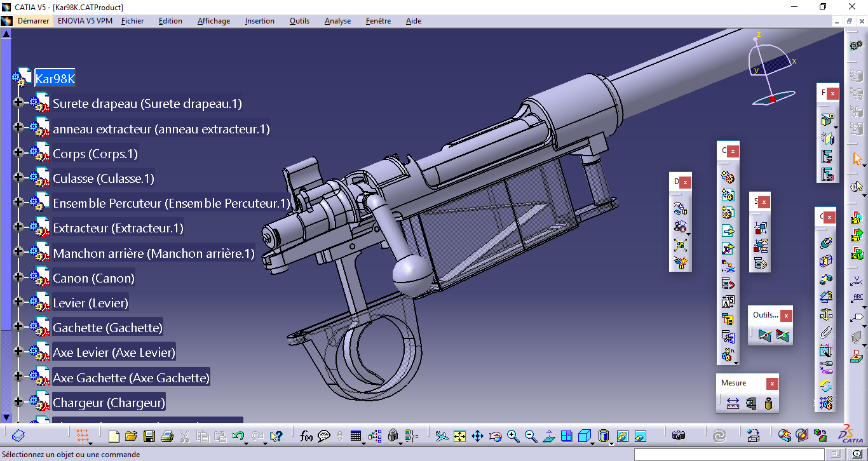Fit all geometry in the view
The image size is (868, 461).
pyautogui.click(x=460, y=436)
